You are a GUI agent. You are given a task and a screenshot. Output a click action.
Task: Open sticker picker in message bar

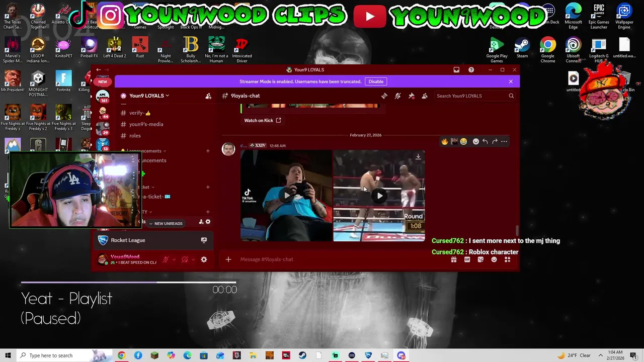tap(480, 259)
